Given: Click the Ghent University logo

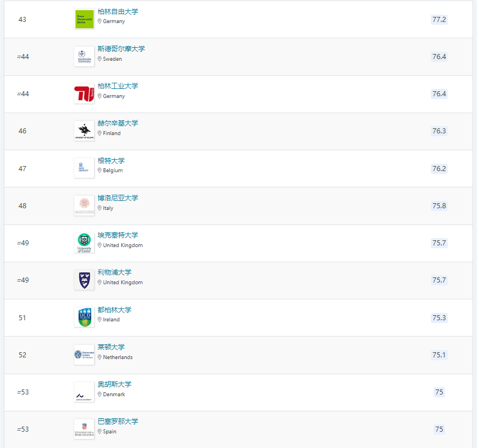Looking at the screenshot, I should [84, 168].
